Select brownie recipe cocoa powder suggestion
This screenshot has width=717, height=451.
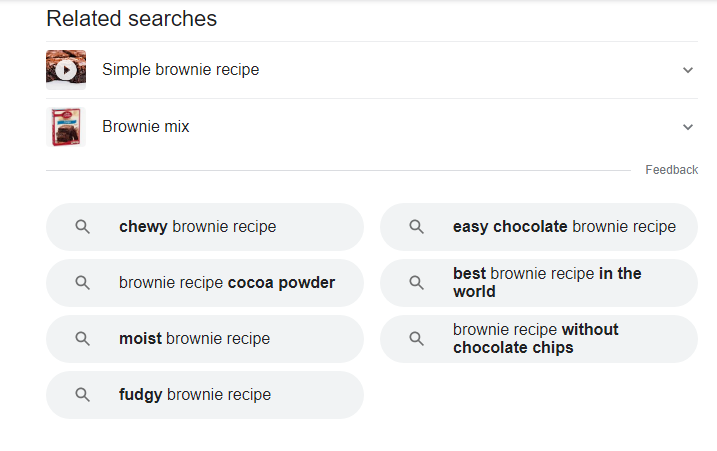227,283
